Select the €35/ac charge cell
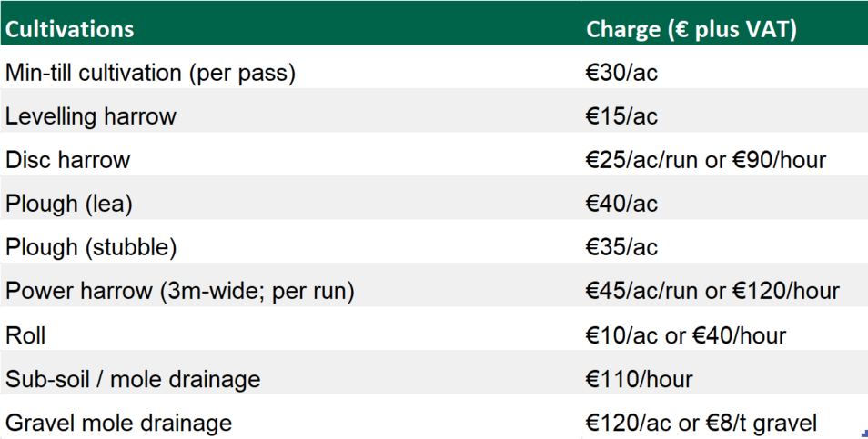The height and width of the screenshot is (439, 868). point(621,247)
